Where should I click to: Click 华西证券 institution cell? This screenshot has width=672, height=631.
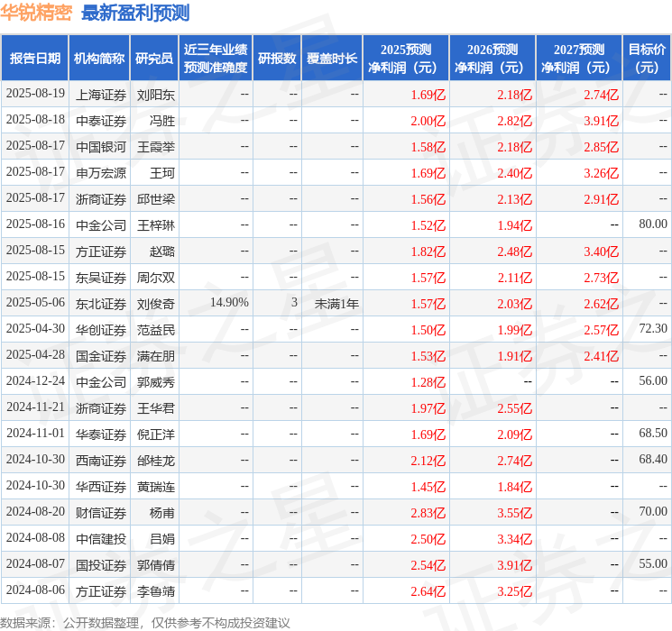pos(101,487)
